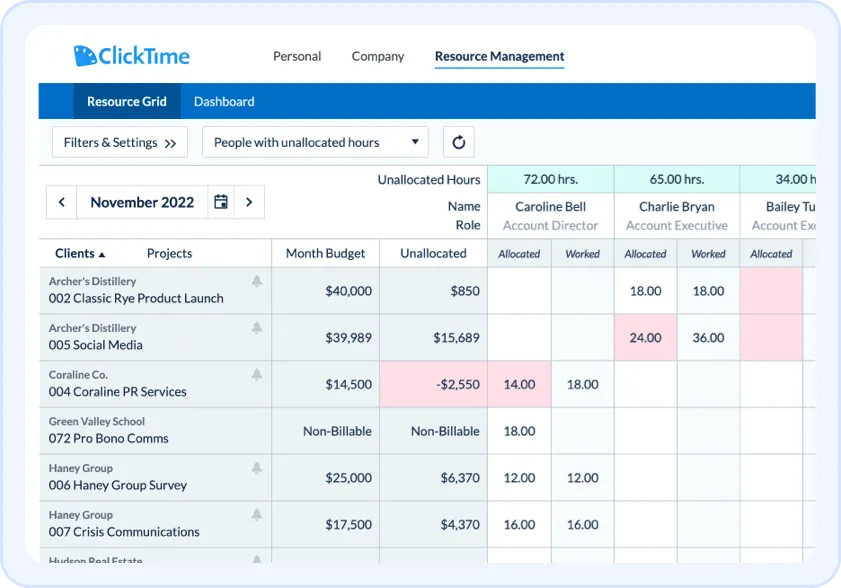This screenshot has height=588, width=841.
Task: Click the 65.00 hrs. unallocated hours cell
Action: pos(677,179)
